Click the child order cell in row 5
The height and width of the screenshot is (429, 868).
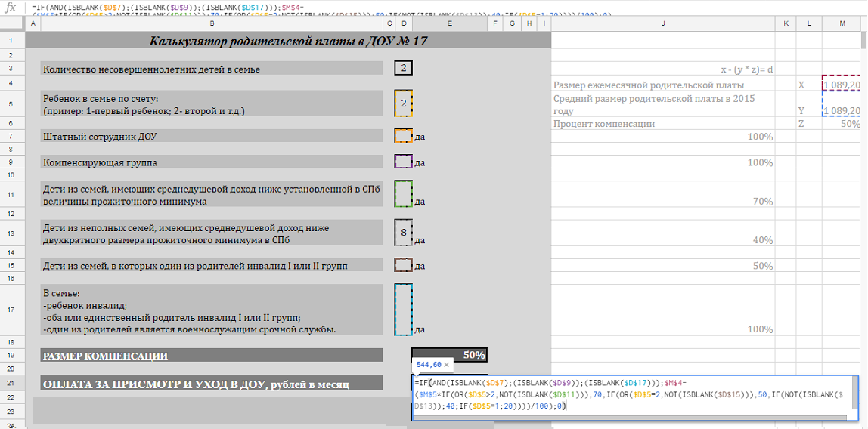tap(404, 103)
